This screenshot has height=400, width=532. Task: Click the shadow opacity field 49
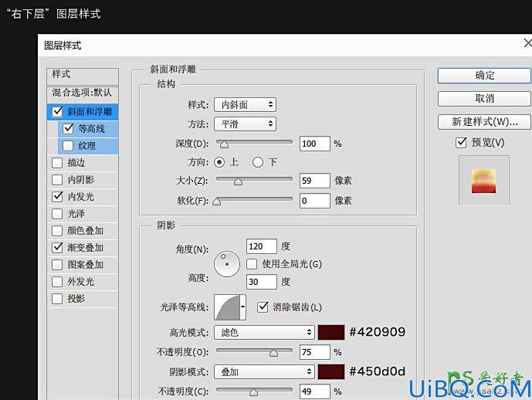point(315,392)
